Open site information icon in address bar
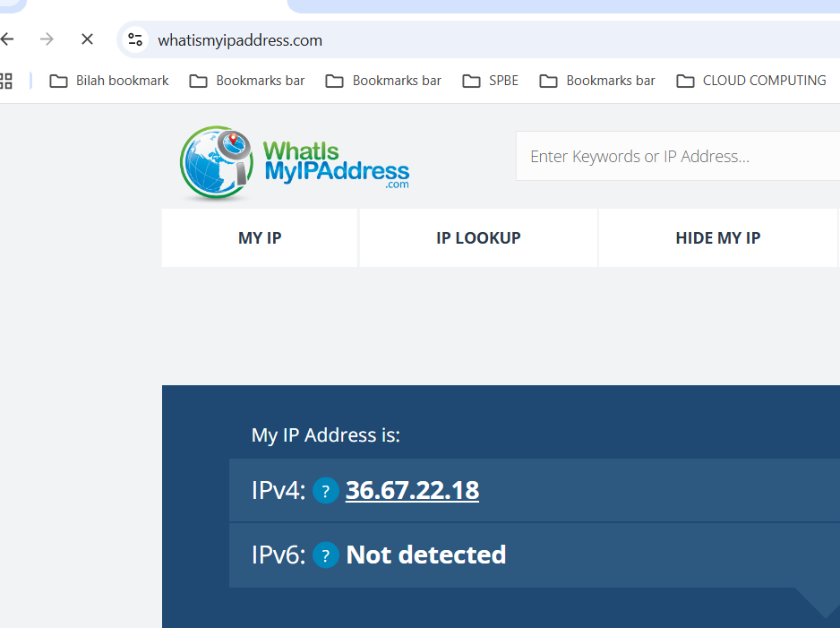This screenshot has width=840, height=628. pos(135,39)
